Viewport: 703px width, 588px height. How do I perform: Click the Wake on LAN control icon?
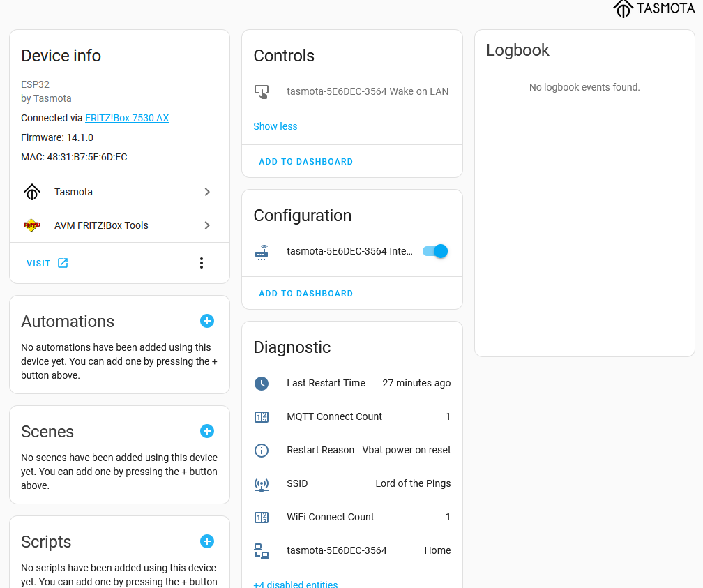point(262,91)
